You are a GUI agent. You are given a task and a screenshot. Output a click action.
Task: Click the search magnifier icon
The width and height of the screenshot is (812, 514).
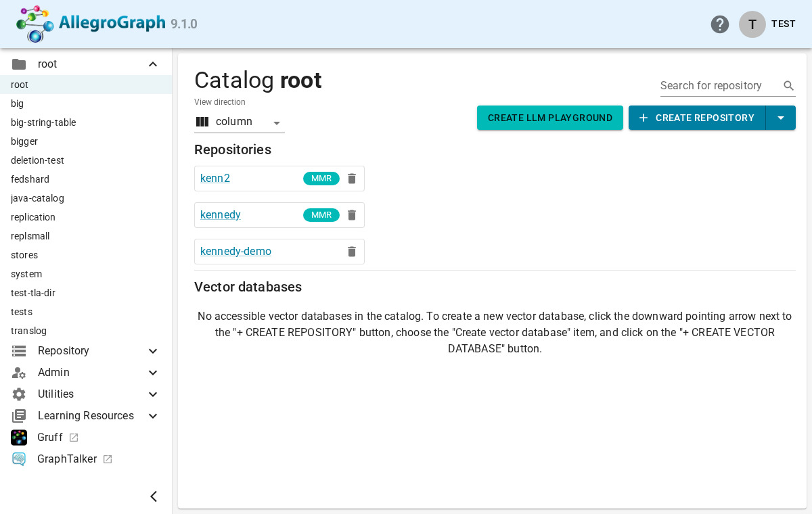click(x=789, y=86)
